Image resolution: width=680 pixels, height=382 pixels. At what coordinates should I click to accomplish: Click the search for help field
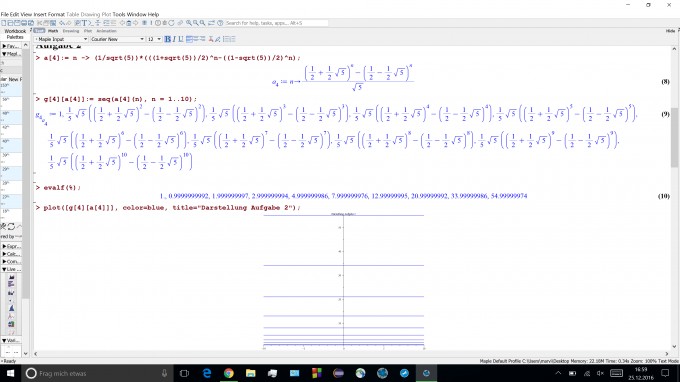point(276,23)
